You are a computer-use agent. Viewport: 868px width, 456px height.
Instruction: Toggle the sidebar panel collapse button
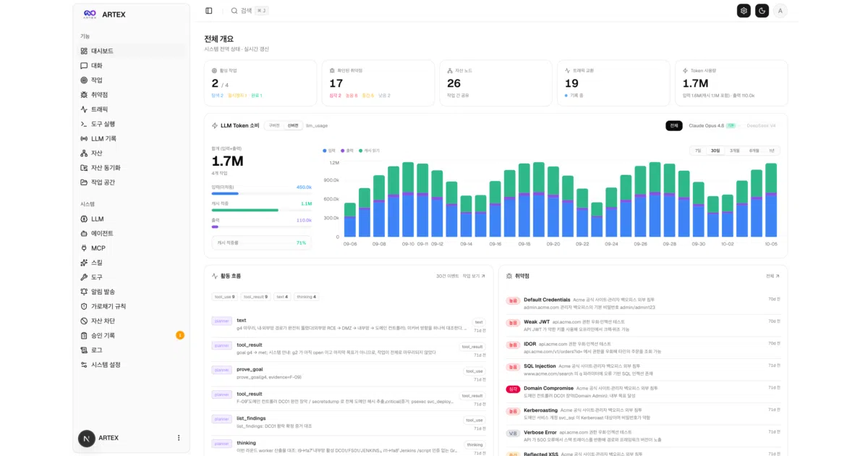[x=209, y=11]
